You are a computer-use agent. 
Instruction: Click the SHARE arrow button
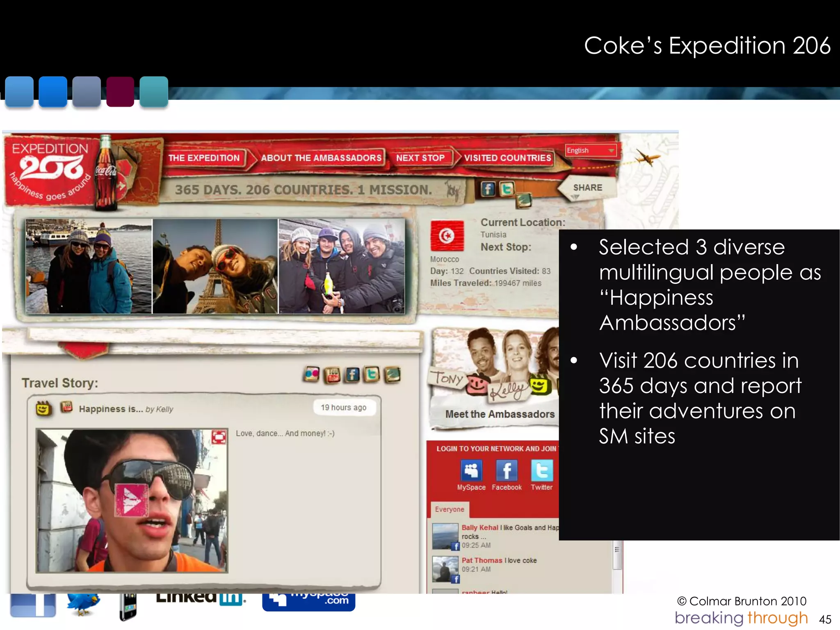pos(587,188)
